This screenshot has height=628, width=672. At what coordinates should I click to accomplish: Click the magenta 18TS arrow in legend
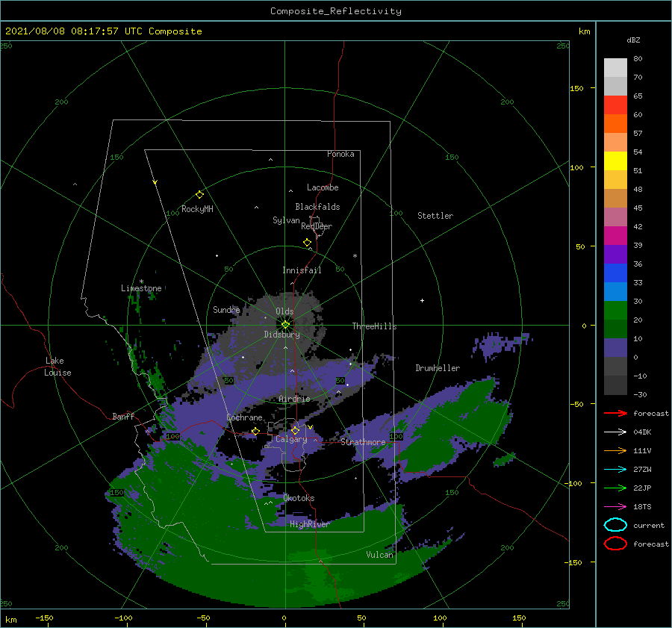(615, 506)
